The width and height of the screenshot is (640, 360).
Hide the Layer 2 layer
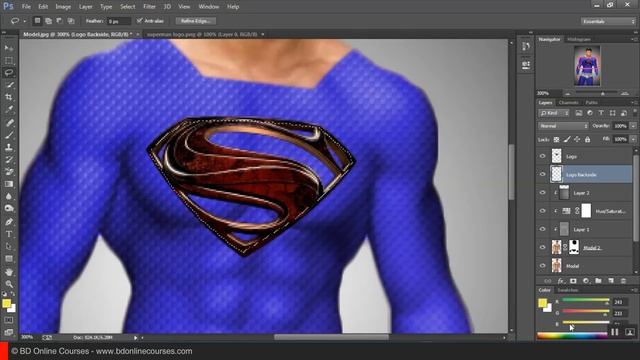542,193
